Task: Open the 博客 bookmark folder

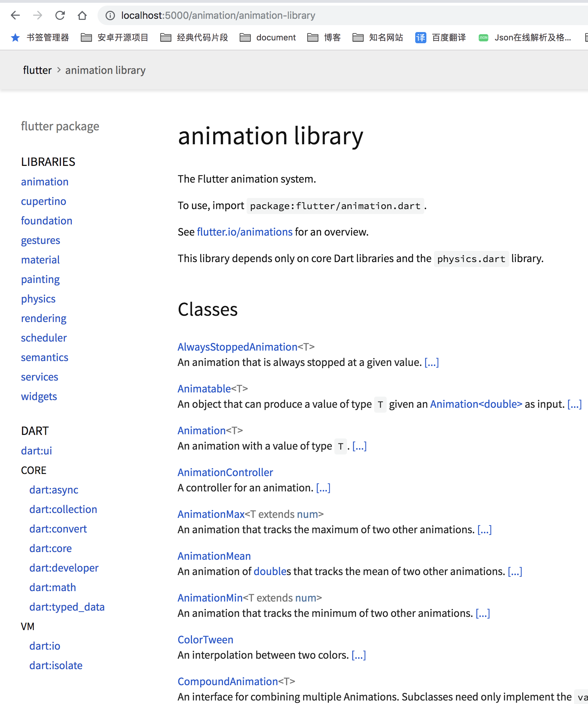Action: 324,37
